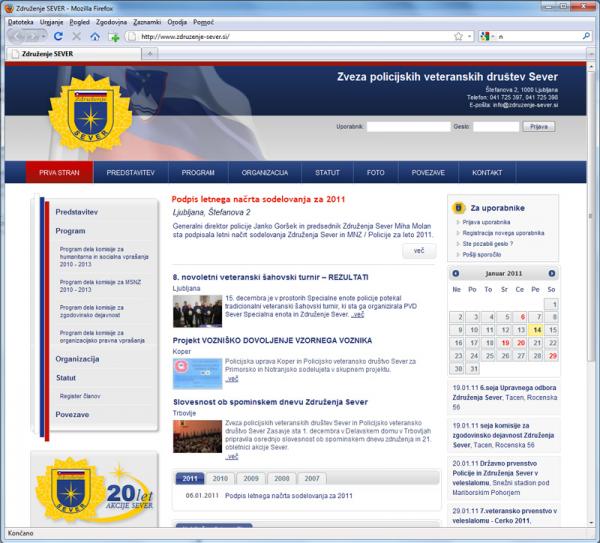Click the browser reload button
The height and width of the screenshot is (543, 600).
(x=58, y=36)
